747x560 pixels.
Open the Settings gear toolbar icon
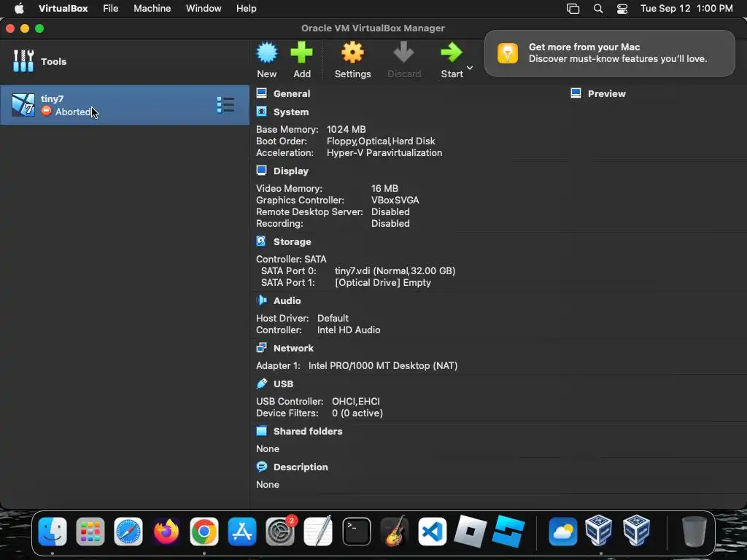point(352,52)
